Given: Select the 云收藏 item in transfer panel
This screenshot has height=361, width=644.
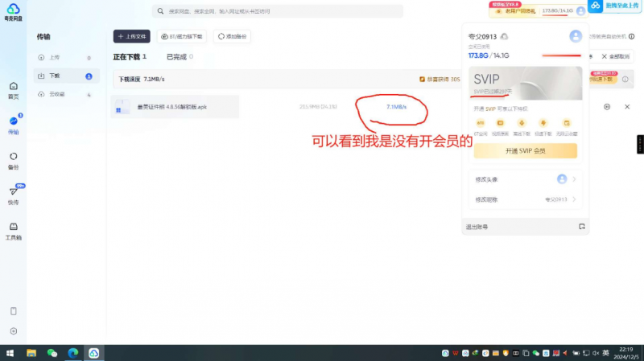Looking at the screenshot, I should click(x=57, y=94).
